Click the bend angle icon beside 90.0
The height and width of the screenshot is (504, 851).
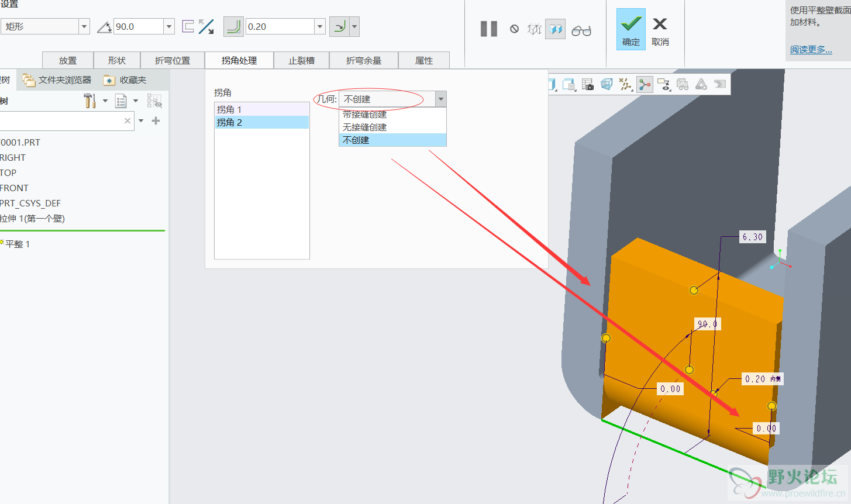[104, 27]
